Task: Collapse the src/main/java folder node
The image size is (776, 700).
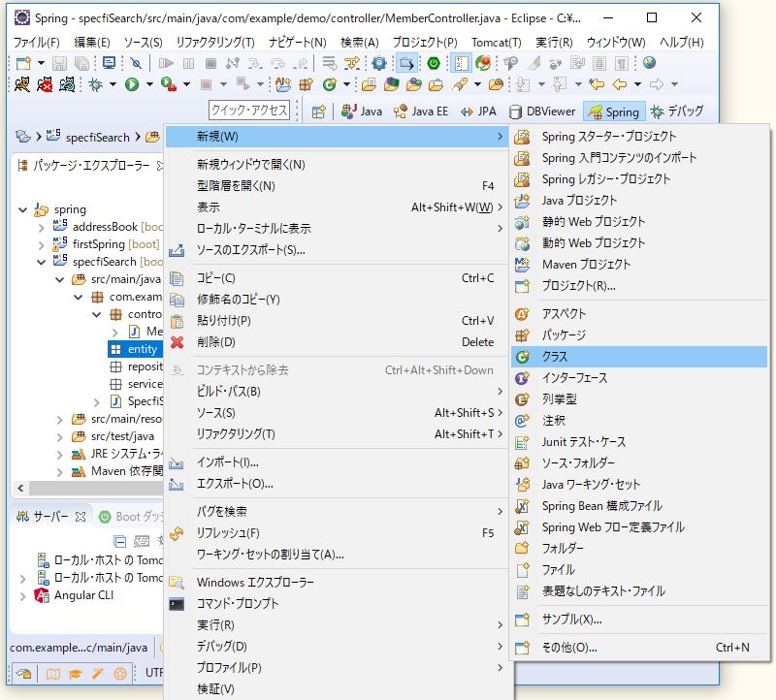Action: coord(60,279)
